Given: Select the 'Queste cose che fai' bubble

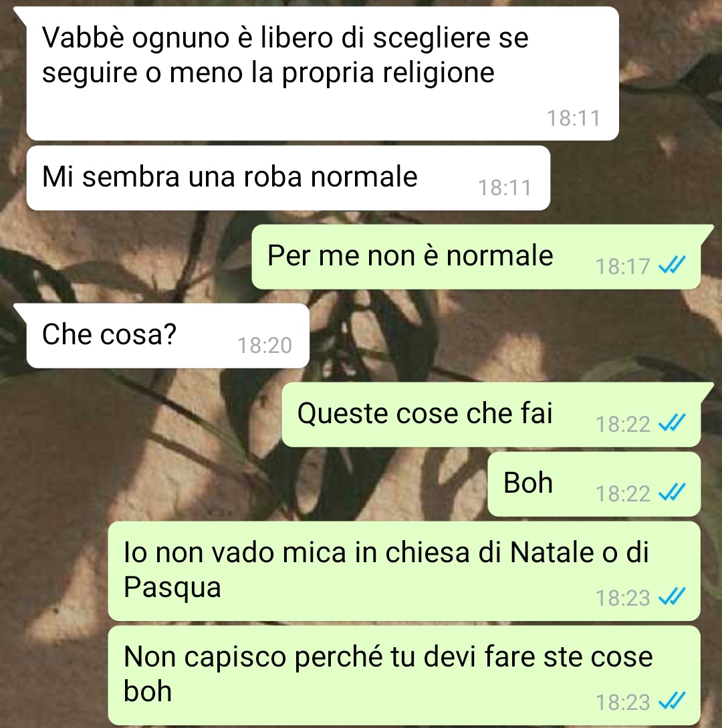Looking at the screenshot, I should [491, 414].
